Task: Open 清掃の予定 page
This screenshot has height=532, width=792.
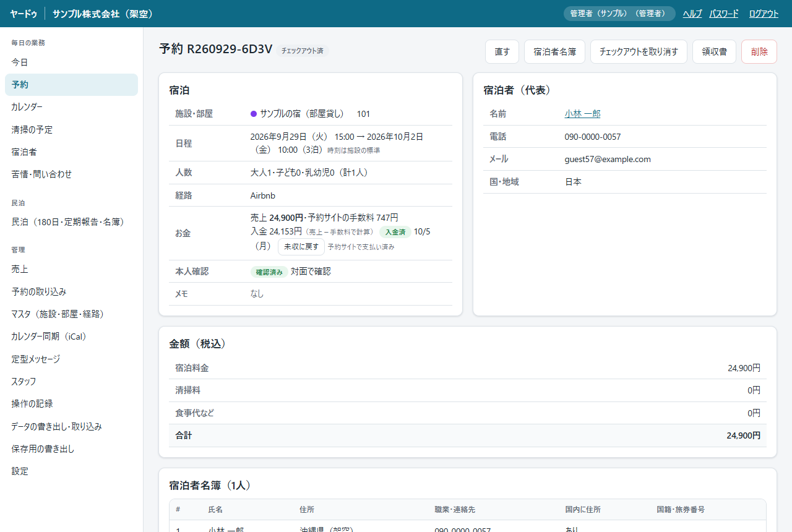Action: click(71, 129)
